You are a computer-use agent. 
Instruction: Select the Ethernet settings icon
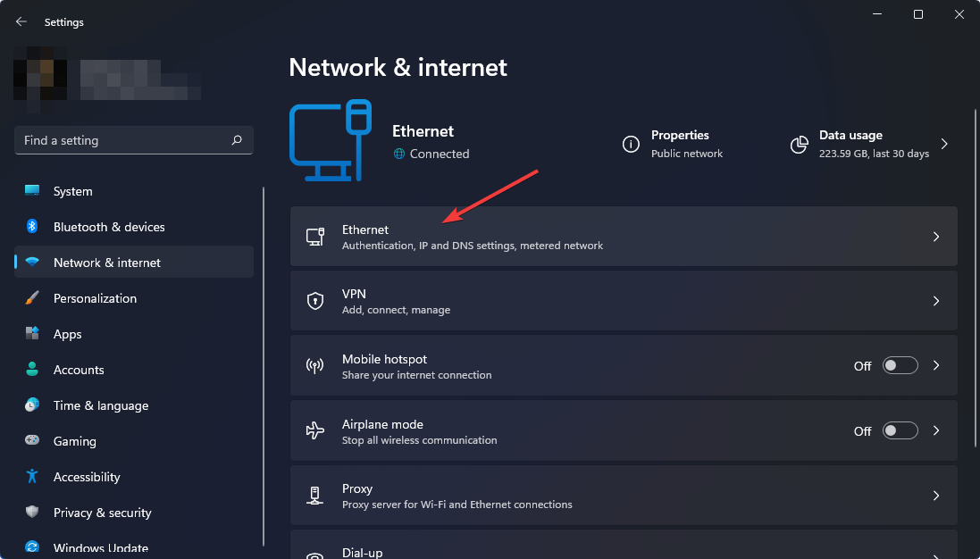[314, 236]
